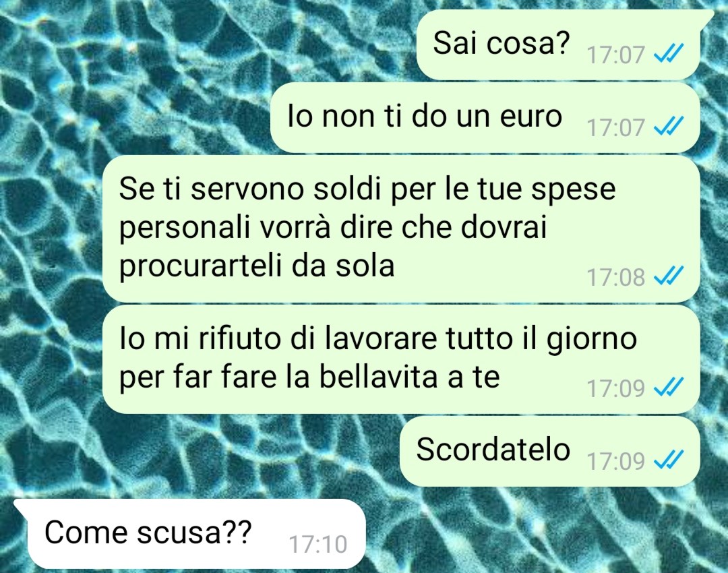728x573 pixels.
Task: Select the "Io mi rifiuto di lavorare" message
Action: coord(401,359)
